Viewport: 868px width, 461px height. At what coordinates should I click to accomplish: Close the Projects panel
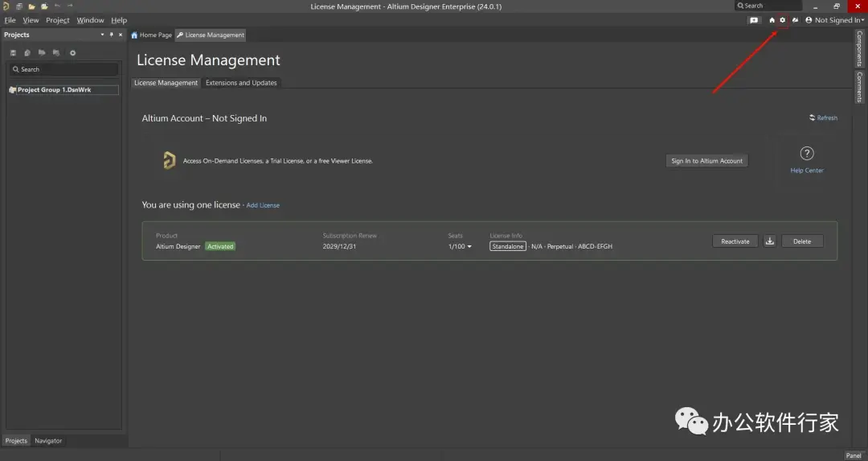[x=120, y=35]
